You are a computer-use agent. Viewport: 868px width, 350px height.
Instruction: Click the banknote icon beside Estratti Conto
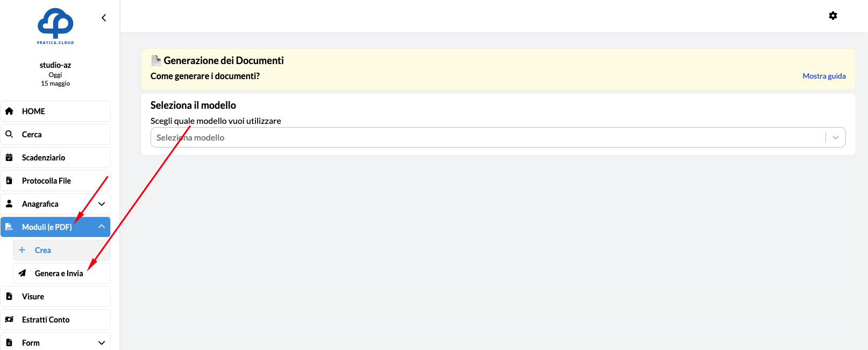[x=9, y=319]
